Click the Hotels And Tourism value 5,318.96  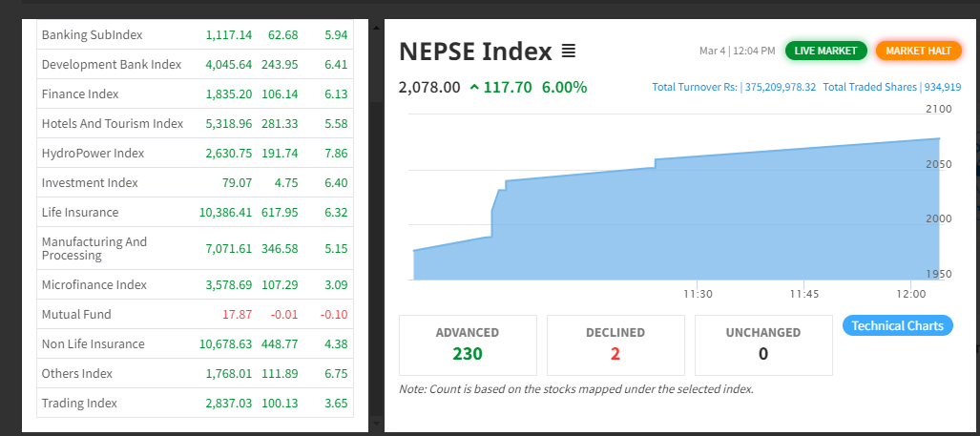229,124
